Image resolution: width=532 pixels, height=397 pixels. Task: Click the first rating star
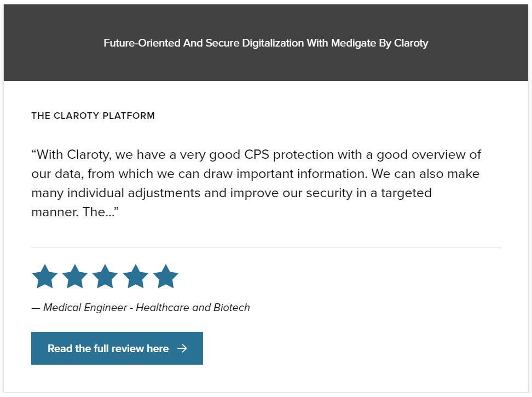click(x=44, y=277)
